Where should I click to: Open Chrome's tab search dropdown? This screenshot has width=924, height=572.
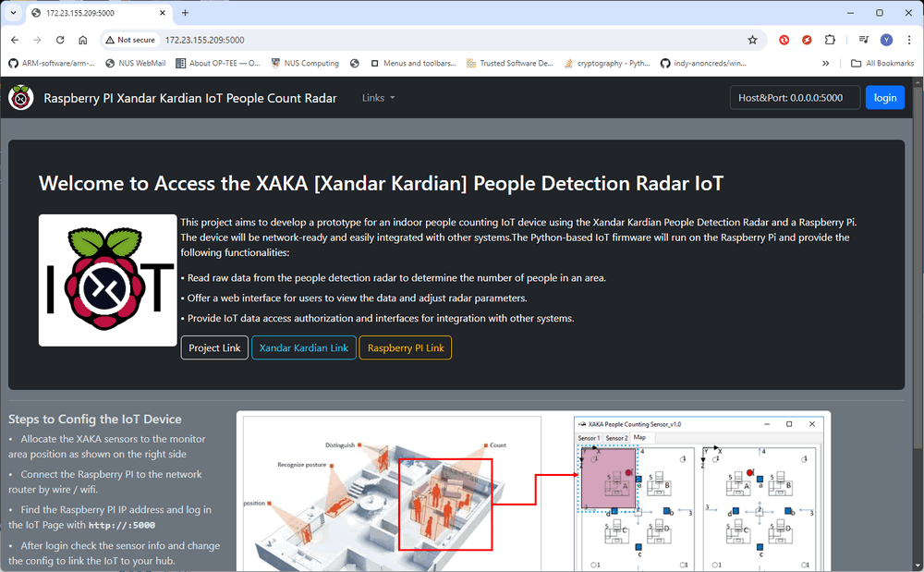tap(13, 12)
